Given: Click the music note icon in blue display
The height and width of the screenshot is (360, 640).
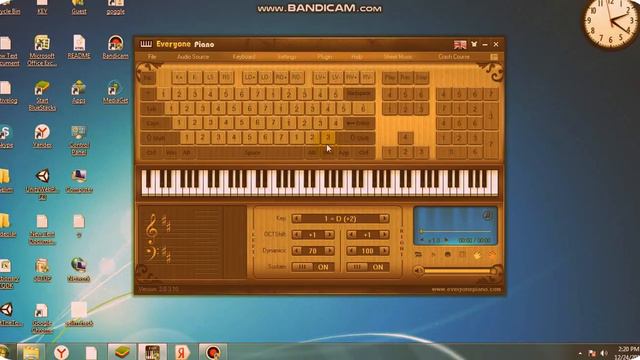Looking at the screenshot, I should click(487, 215).
